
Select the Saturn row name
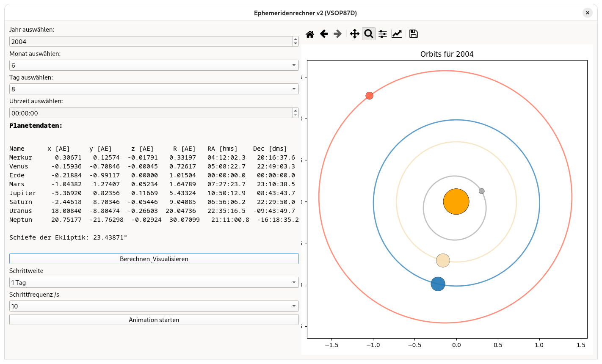coord(21,202)
